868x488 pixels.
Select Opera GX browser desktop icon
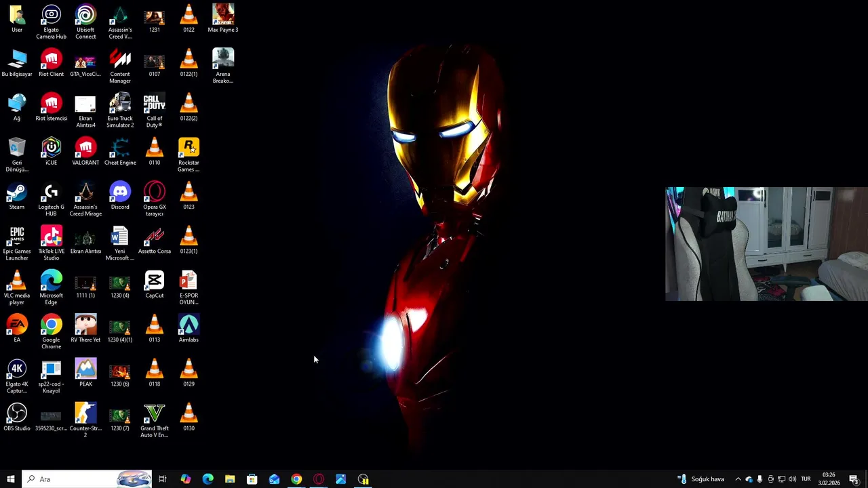155,199
